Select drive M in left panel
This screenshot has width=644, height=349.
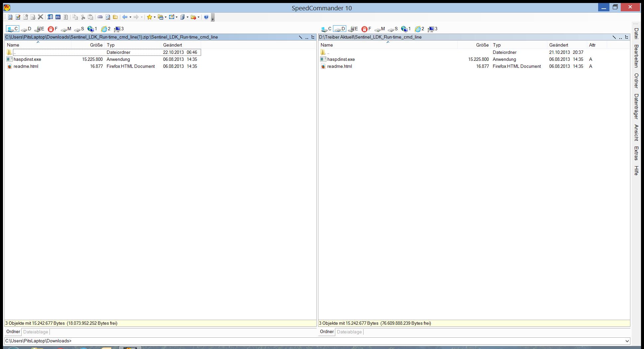pos(66,29)
